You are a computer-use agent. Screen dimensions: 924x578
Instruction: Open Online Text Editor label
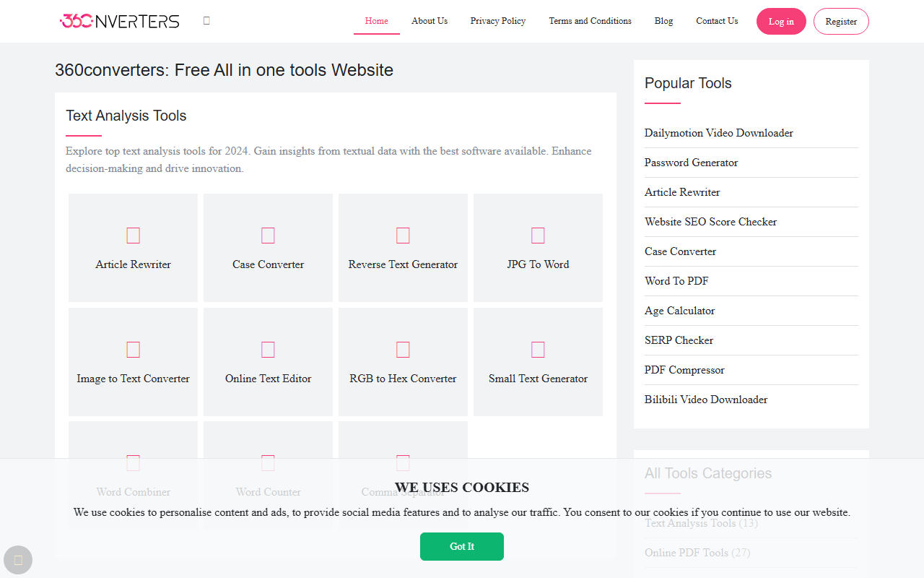pyautogui.click(x=268, y=379)
